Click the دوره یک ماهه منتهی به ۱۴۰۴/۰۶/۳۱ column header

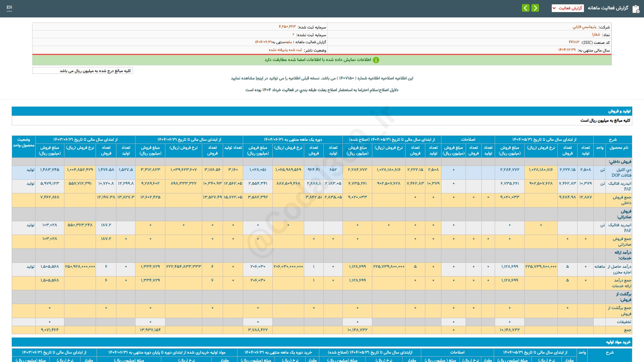point(292,139)
